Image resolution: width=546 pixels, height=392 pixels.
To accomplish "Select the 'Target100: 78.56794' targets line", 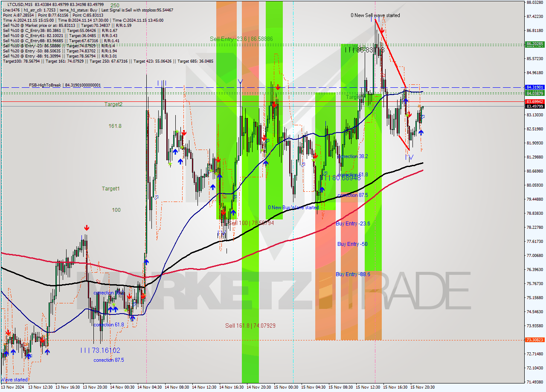I will coord(108,61).
